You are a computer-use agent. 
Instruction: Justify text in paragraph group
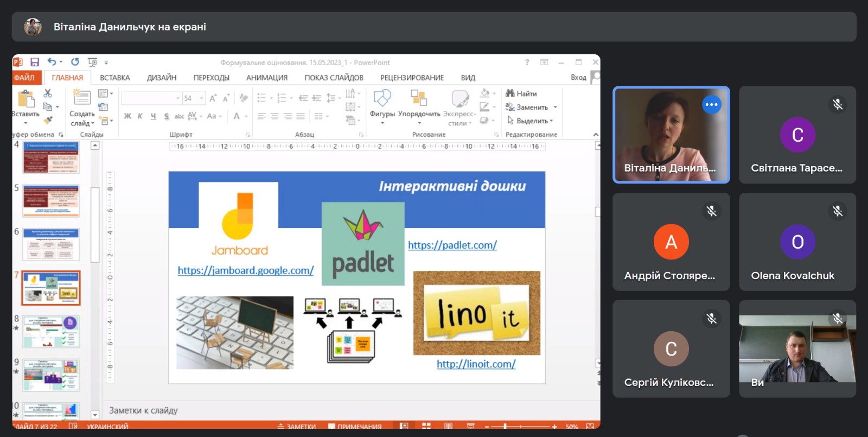click(x=301, y=116)
